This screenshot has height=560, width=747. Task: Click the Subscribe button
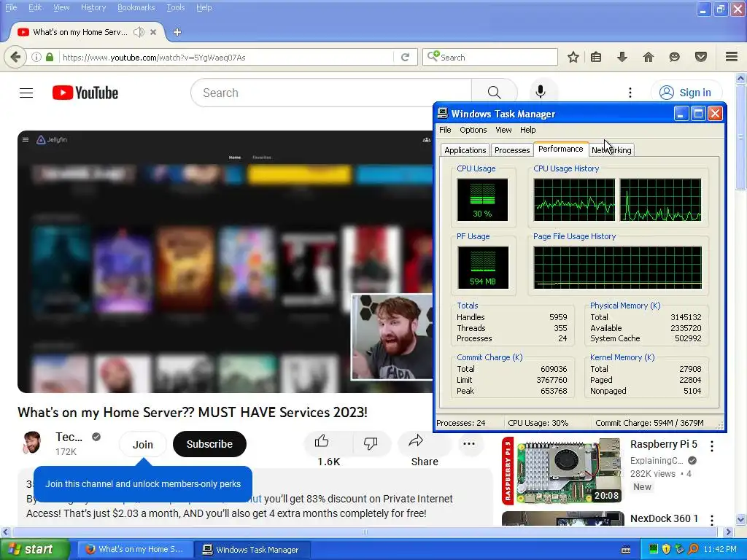point(209,444)
